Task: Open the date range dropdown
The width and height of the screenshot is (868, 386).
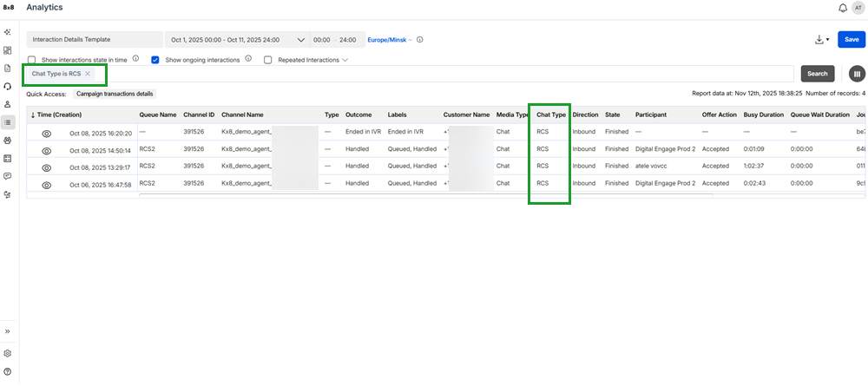Action: click(301, 40)
